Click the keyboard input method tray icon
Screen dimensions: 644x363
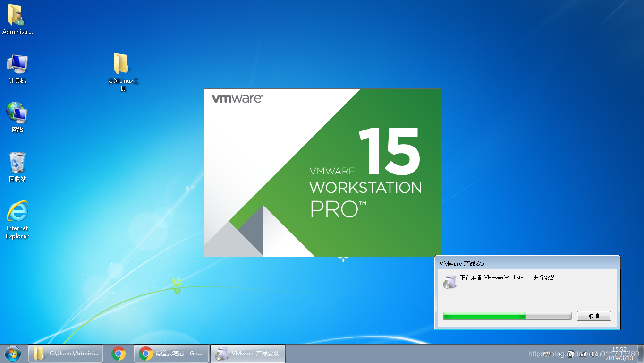pos(548,354)
